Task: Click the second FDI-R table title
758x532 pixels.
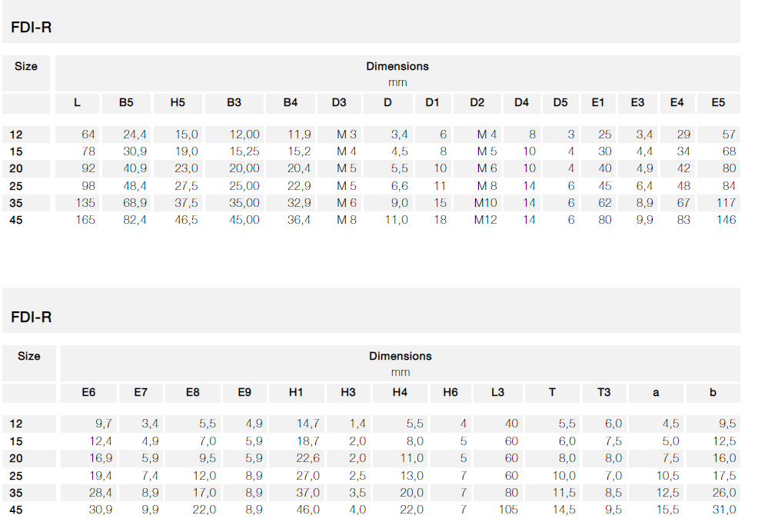Action: [31, 317]
